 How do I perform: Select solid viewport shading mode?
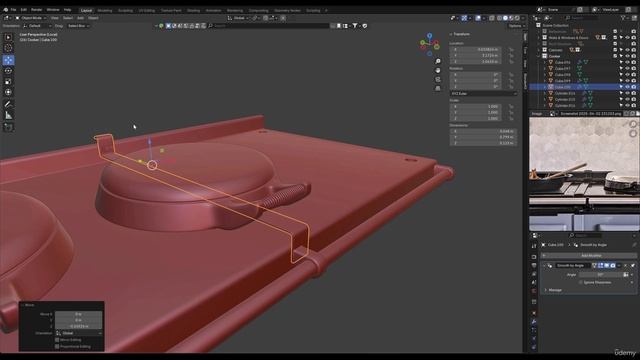click(x=505, y=18)
